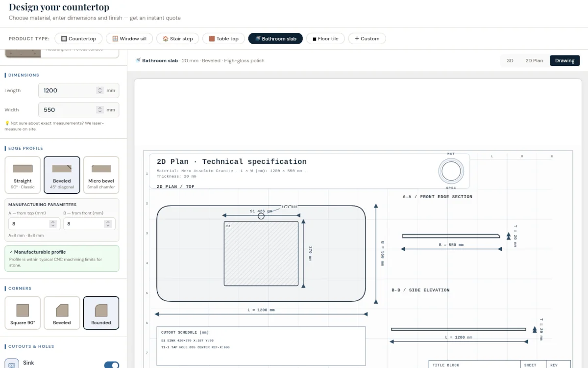Click the 'L = 1200 mm' plan dimension
This screenshot has height=368, width=588.
pyautogui.click(x=261, y=310)
